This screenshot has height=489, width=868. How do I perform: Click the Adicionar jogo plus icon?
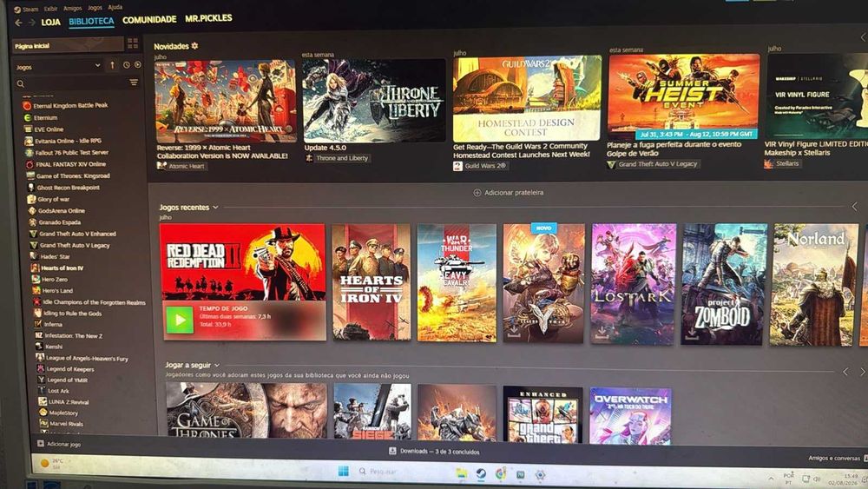[41, 444]
